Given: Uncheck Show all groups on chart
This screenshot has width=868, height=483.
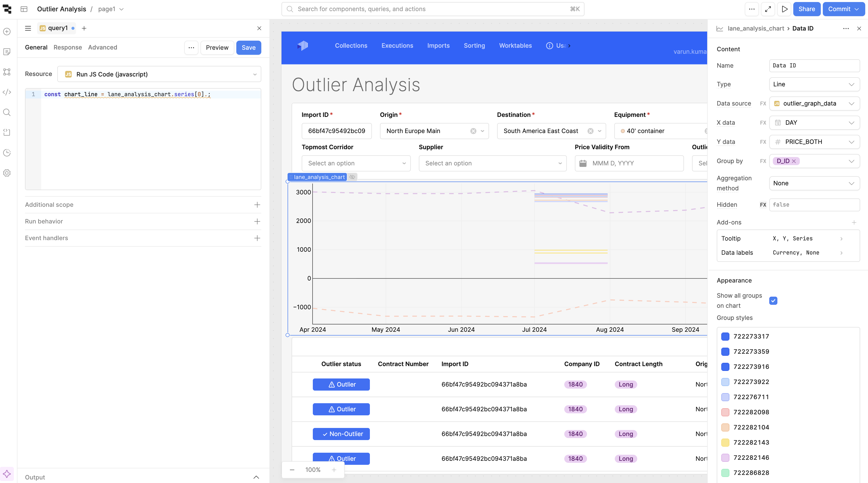Looking at the screenshot, I should click(773, 301).
